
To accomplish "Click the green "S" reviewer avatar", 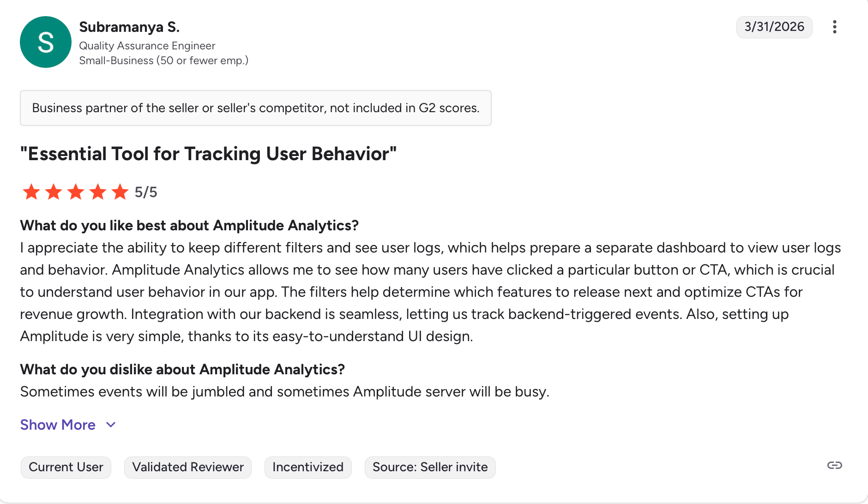I will (x=46, y=42).
